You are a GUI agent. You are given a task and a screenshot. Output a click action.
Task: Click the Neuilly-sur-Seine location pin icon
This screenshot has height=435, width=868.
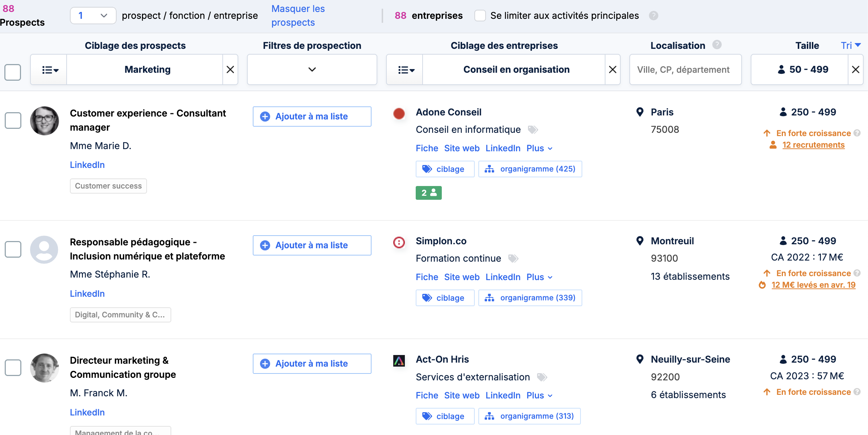(x=640, y=359)
